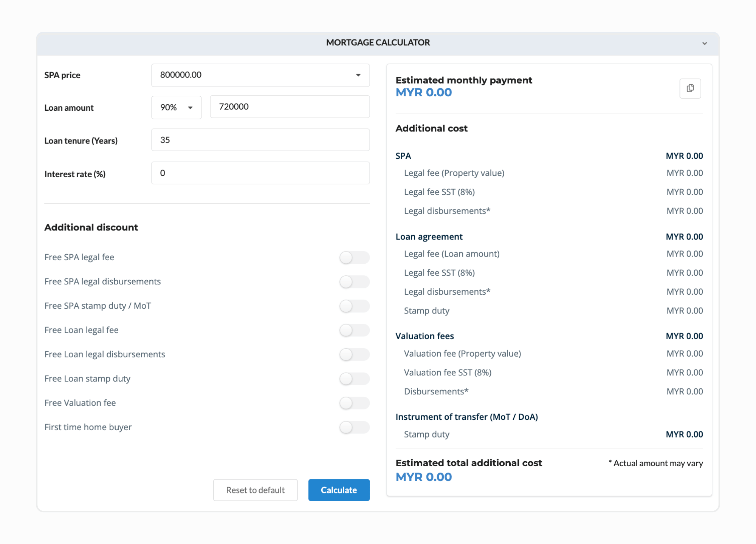Enable Free SPA stamp duty / MoT
The width and height of the screenshot is (756, 544).
click(x=354, y=306)
